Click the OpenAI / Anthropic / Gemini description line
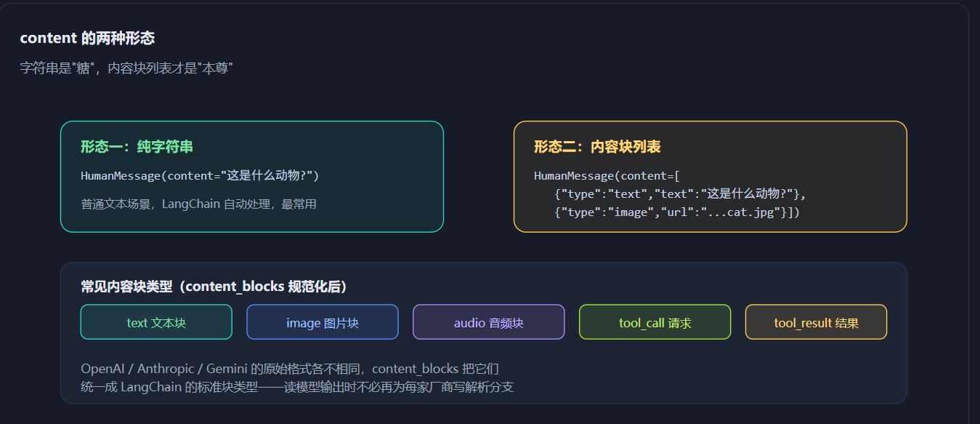Image resolution: width=980 pixels, height=424 pixels. point(290,369)
